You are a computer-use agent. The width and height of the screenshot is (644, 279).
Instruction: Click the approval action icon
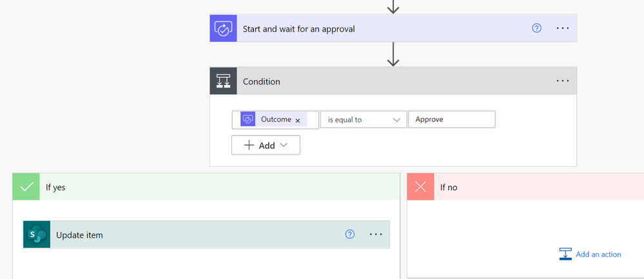tap(223, 29)
